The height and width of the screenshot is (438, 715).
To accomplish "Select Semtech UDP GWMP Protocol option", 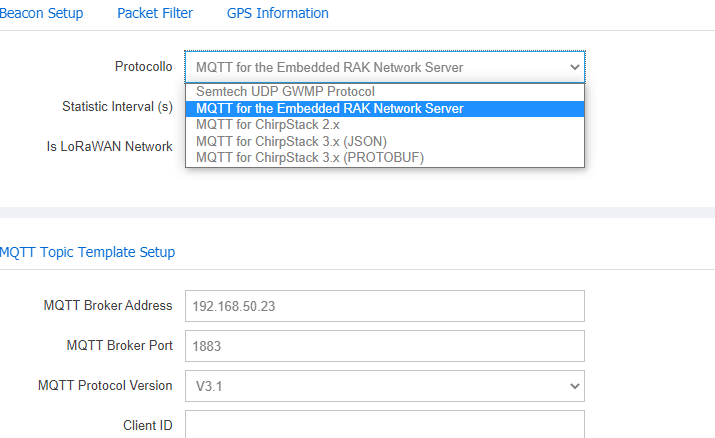I will [x=285, y=92].
